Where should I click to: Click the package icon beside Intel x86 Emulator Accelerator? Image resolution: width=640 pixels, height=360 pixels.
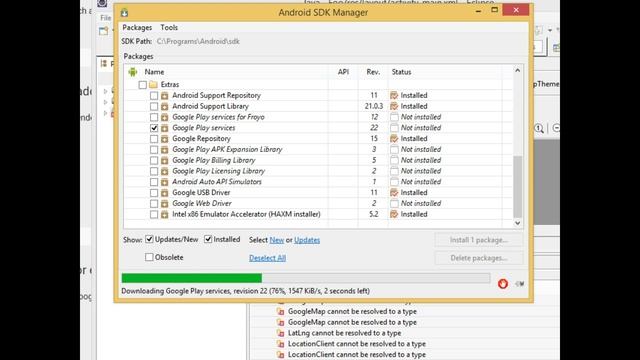point(164,214)
